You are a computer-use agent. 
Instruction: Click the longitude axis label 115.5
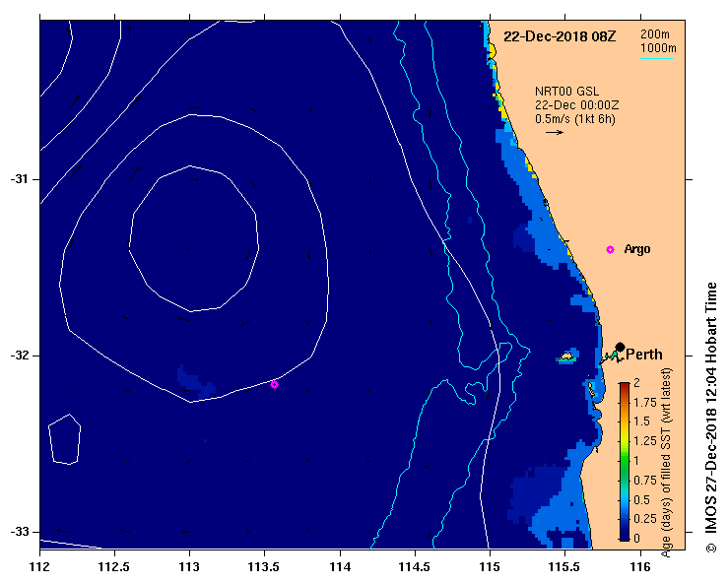(x=565, y=567)
